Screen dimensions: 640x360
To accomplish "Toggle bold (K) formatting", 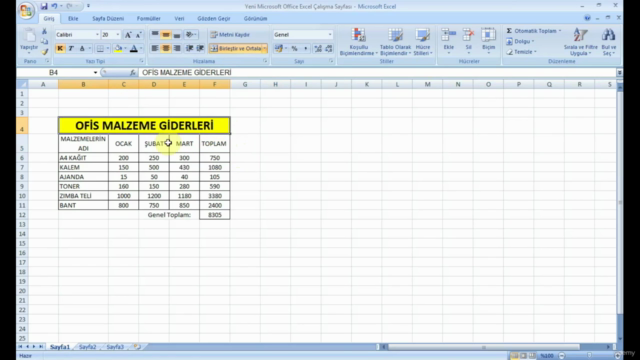I will 60,49.
